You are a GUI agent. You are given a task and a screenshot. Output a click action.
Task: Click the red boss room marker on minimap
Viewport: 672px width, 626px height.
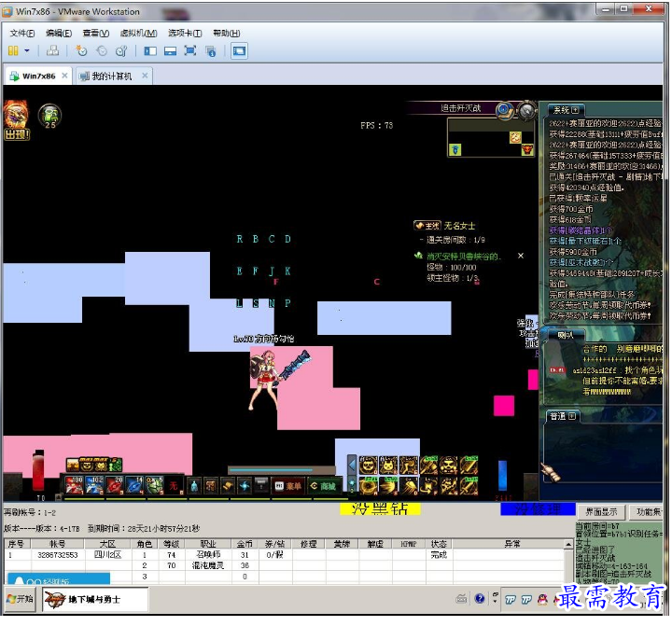(526, 149)
